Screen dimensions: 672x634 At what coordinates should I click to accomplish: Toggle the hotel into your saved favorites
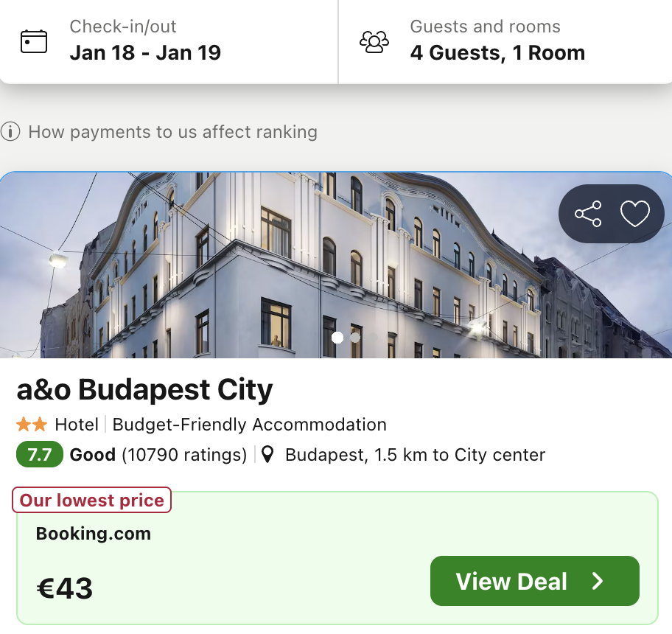634,214
